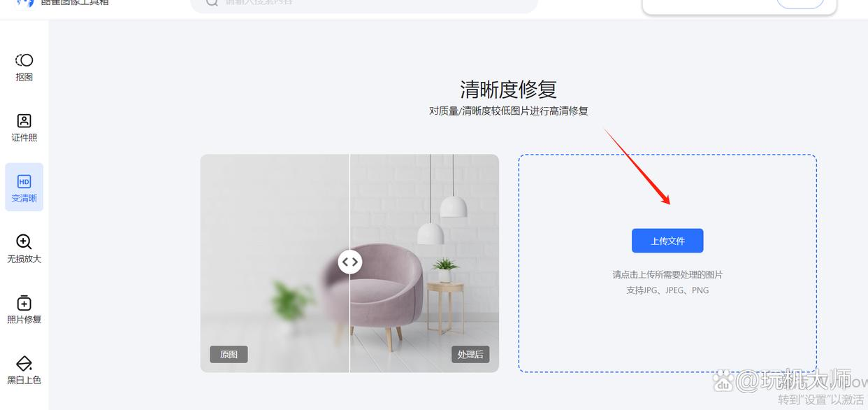Click the 支持JPG、JPEG、PNG hint text
This screenshot has width=868, height=410.
tap(667, 290)
